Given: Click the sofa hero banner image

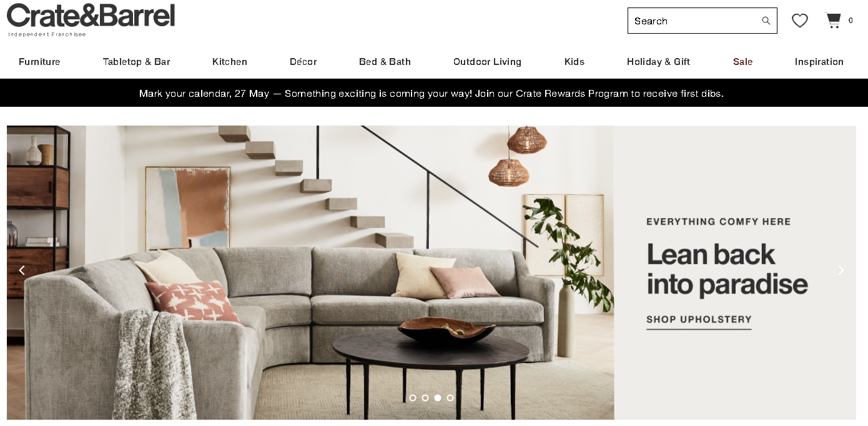Looking at the screenshot, I should point(310,272).
